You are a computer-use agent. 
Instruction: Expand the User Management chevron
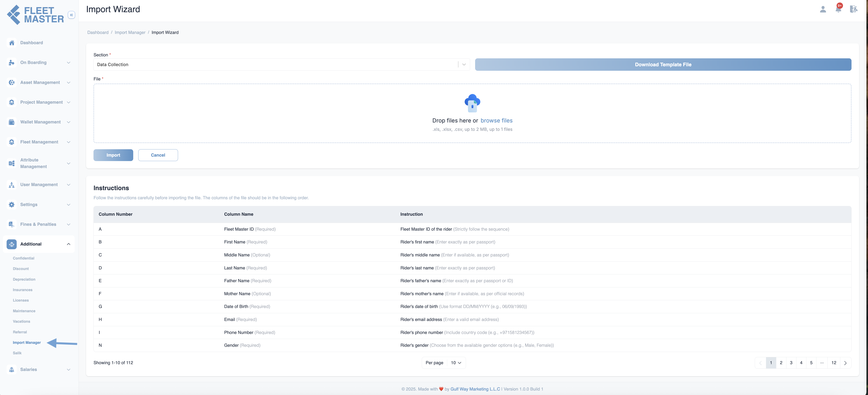click(69, 185)
